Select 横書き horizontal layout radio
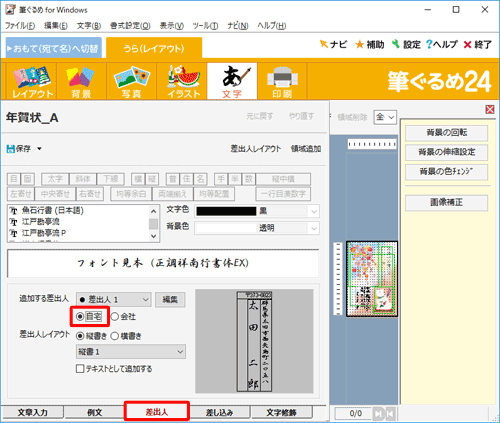 [115, 336]
